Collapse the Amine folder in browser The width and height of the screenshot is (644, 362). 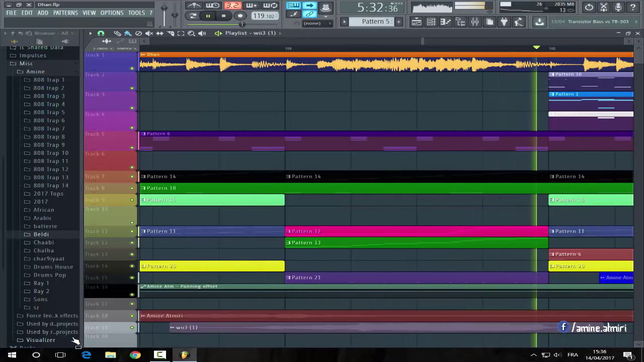point(35,71)
